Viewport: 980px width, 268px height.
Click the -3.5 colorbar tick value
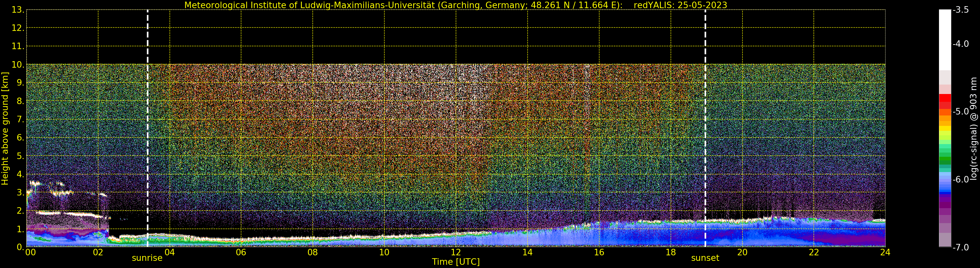coord(960,10)
